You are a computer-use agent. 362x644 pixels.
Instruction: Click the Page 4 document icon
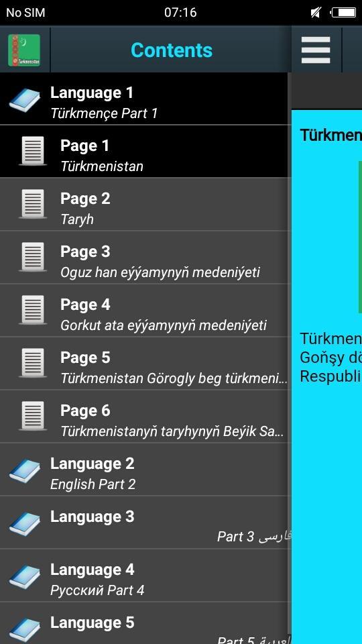[x=32, y=310]
